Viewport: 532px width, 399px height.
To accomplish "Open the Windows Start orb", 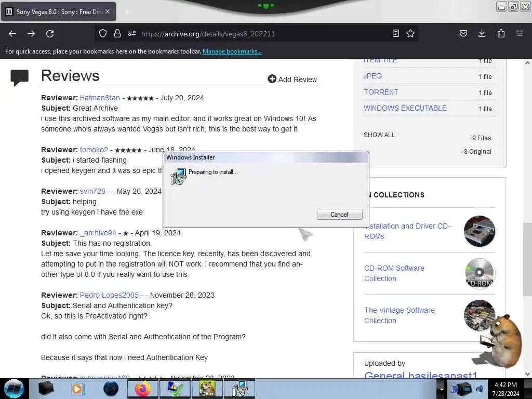I will tap(14, 389).
